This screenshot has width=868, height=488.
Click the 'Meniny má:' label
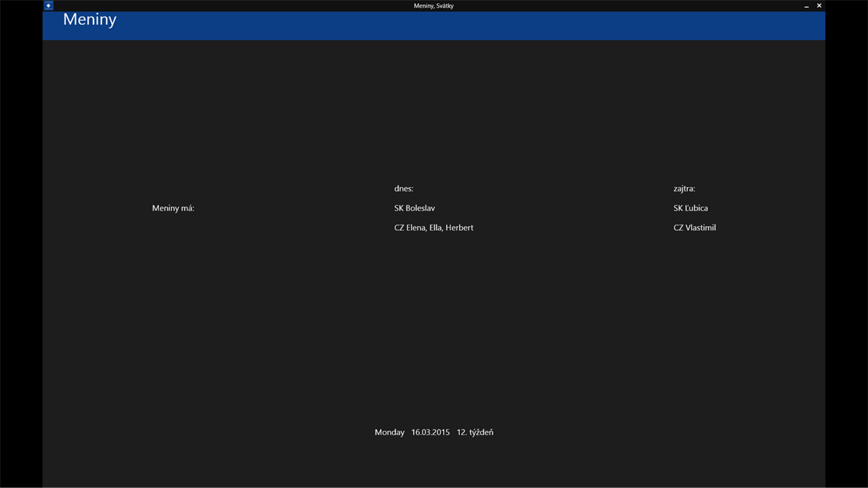pos(173,208)
